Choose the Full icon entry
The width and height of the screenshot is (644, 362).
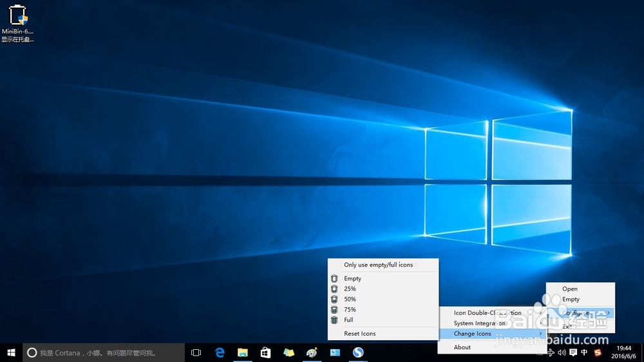[383, 319]
